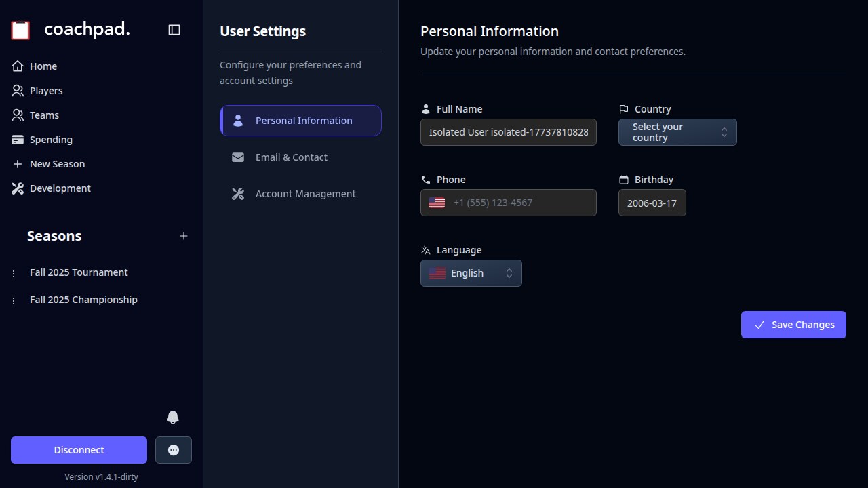Navigate to Players page

[46, 91]
